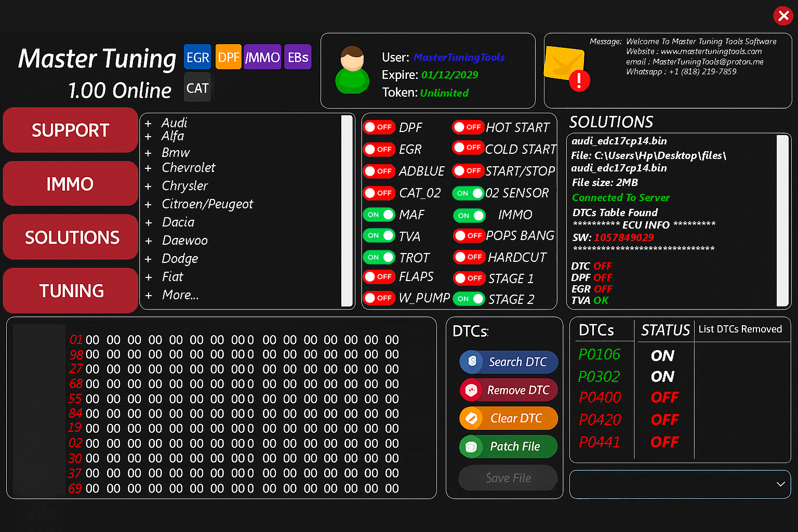Click the Search DTC shield icon

(x=472, y=362)
